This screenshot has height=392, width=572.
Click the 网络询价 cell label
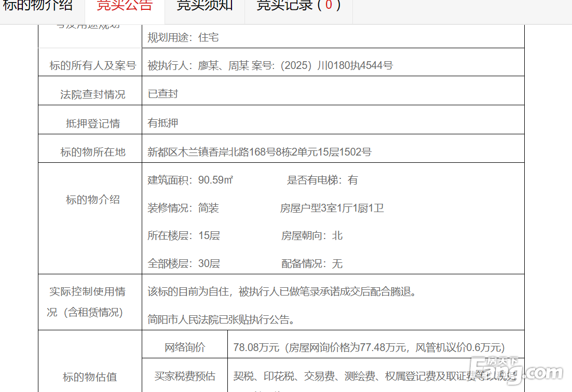[185, 347]
